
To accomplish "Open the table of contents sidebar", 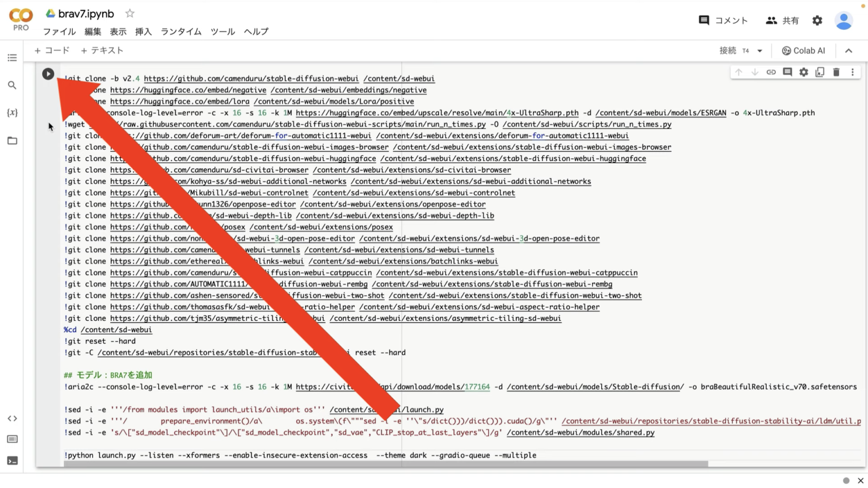I will coord(12,57).
